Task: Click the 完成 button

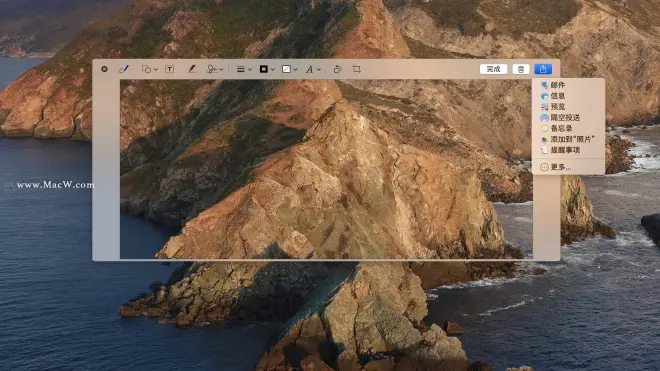Action: (x=493, y=69)
